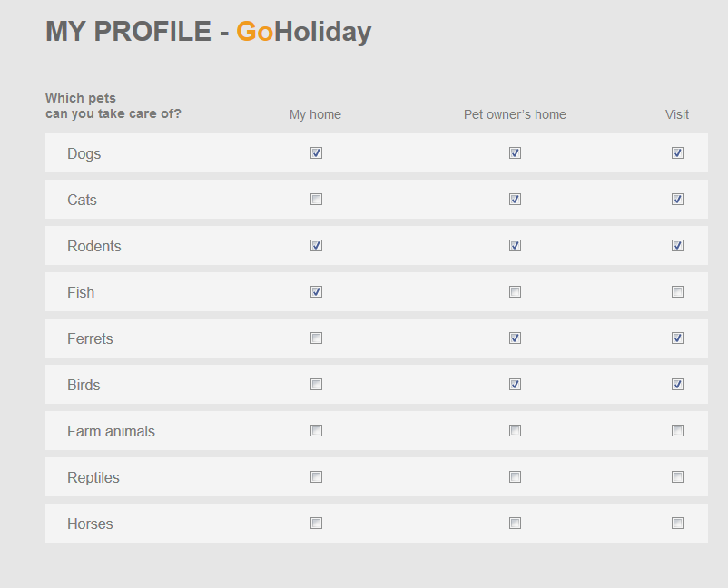Screen dimensions: 728x588
Task: Uncheck the Rodents Visit checkbox
Action: tap(677, 246)
